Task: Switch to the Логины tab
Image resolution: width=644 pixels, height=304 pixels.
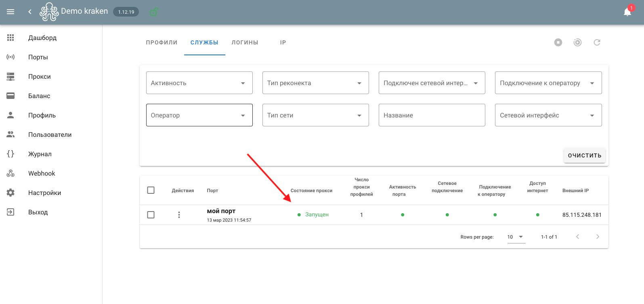Action: (245, 42)
